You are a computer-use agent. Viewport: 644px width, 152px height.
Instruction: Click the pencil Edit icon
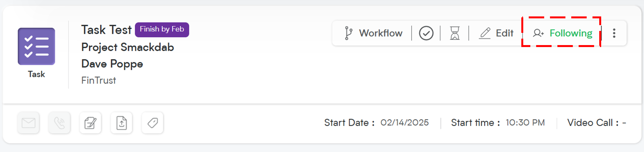485,33
